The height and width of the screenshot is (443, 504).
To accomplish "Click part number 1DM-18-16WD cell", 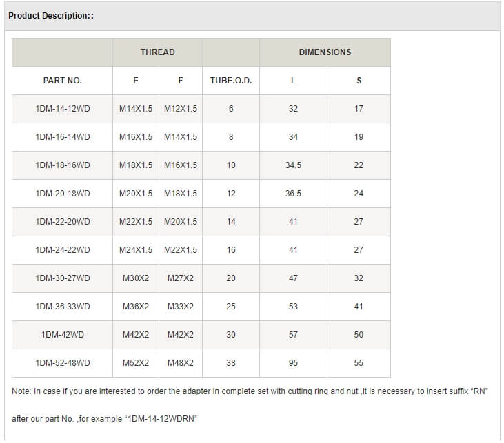I will pyautogui.click(x=62, y=165).
